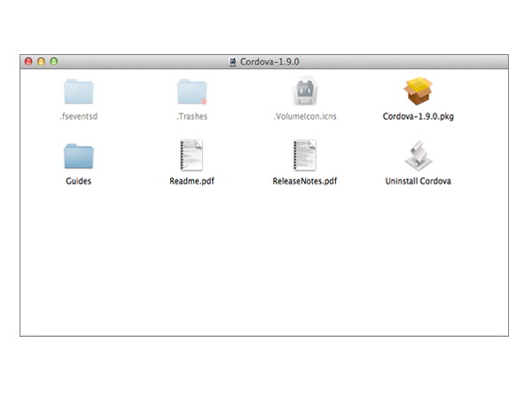Close the Cordova-1.9.0 window with the red button
The height and width of the screenshot is (399, 532).
[x=28, y=62]
